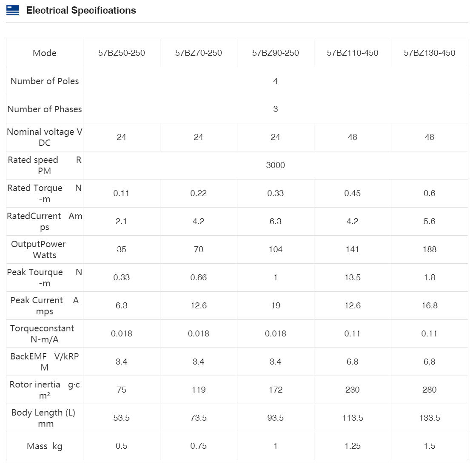Click the 57BZ50-250 model column header
The width and height of the screenshot is (476, 470).
coord(122,53)
